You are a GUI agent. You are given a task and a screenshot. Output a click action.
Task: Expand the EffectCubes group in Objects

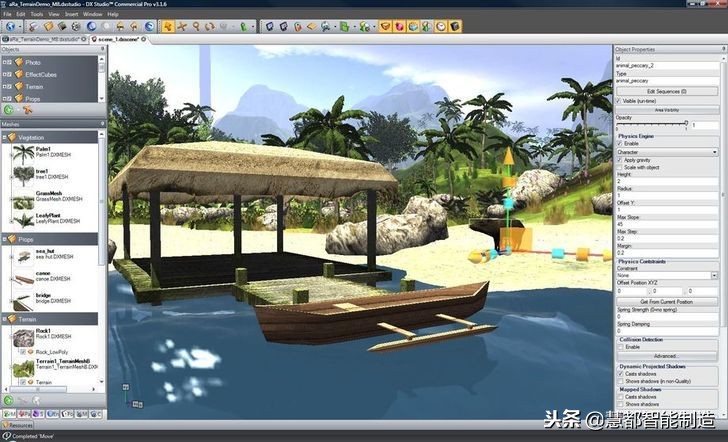[x=5, y=74]
